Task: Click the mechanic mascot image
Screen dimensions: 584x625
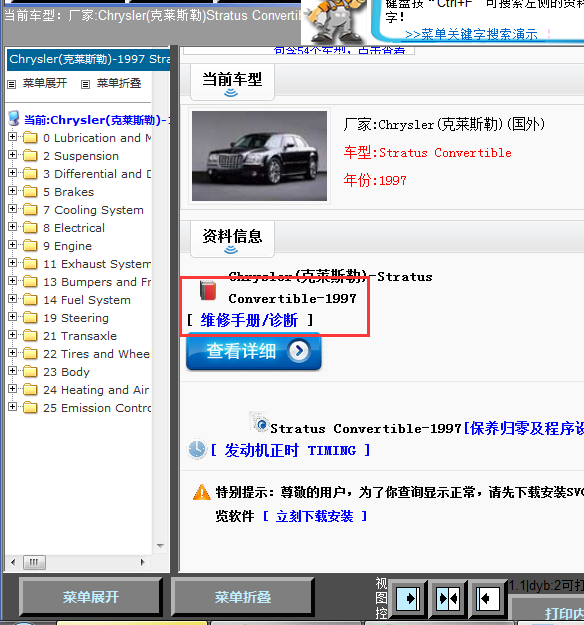Action: (335, 21)
